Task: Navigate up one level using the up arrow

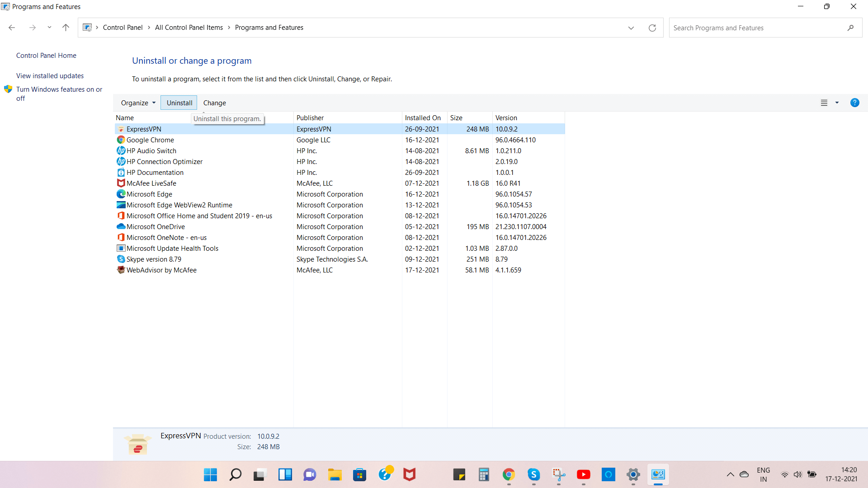Action: [x=66, y=28]
